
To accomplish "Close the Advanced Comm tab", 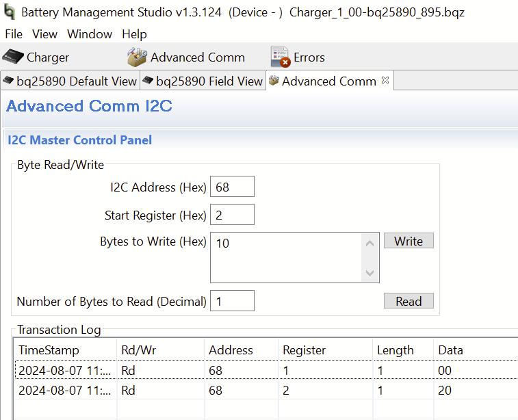I will click(385, 80).
